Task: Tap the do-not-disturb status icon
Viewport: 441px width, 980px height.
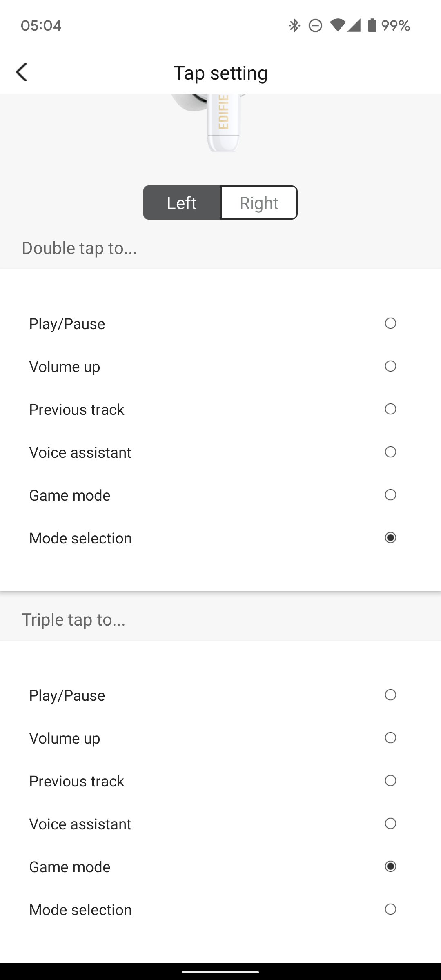Action: (x=315, y=26)
